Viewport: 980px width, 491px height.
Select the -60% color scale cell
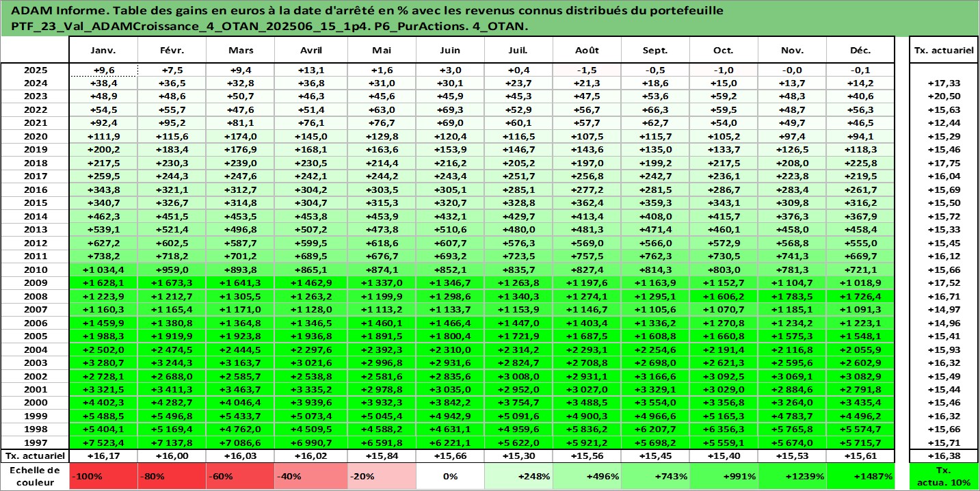click(241, 476)
